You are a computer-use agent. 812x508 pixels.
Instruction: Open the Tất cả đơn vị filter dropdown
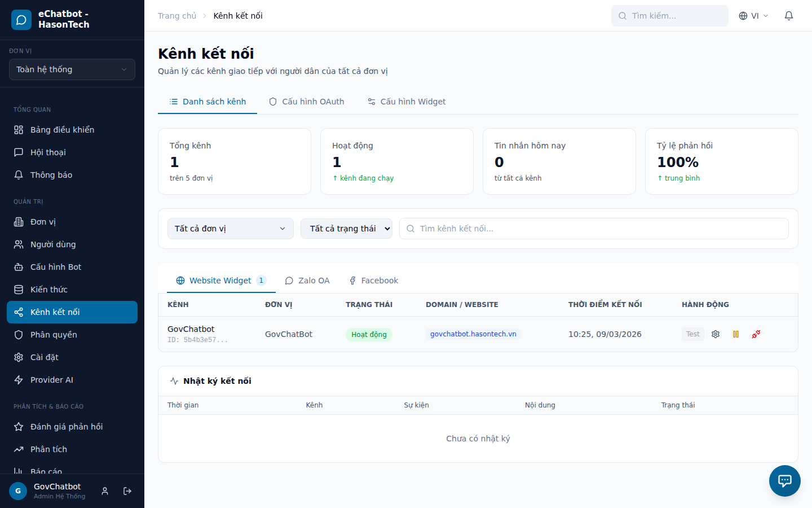pos(230,229)
